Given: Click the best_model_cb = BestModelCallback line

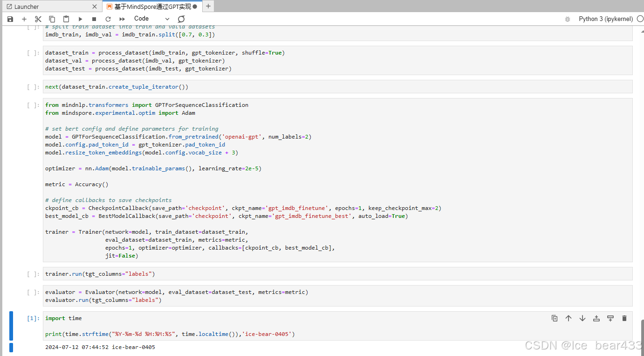Looking at the screenshot, I should pyautogui.click(x=226, y=216).
